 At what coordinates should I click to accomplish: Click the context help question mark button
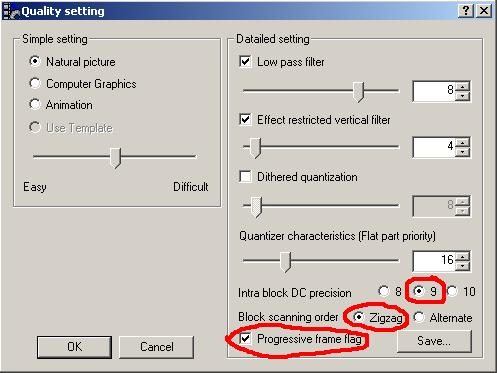click(x=466, y=11)
